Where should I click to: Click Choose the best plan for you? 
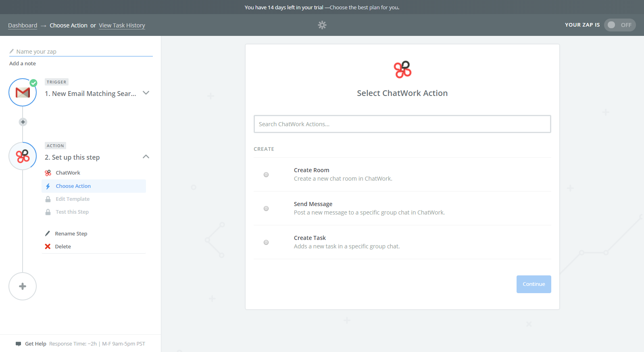click(365, 7)
